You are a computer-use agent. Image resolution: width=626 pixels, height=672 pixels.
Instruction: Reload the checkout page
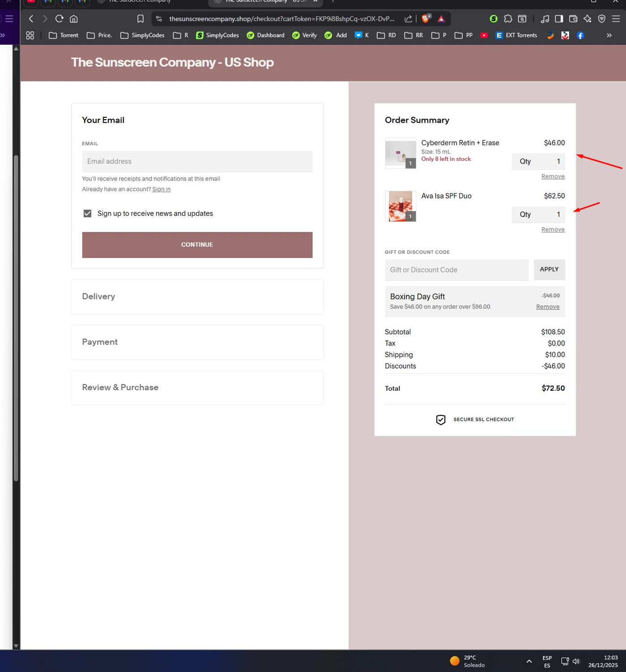point(59,19)
